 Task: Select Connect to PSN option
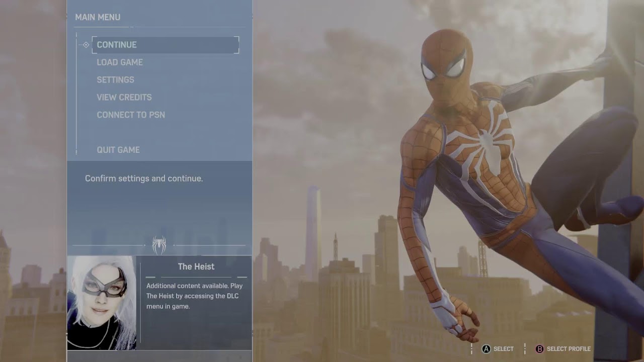coord(131,115)
